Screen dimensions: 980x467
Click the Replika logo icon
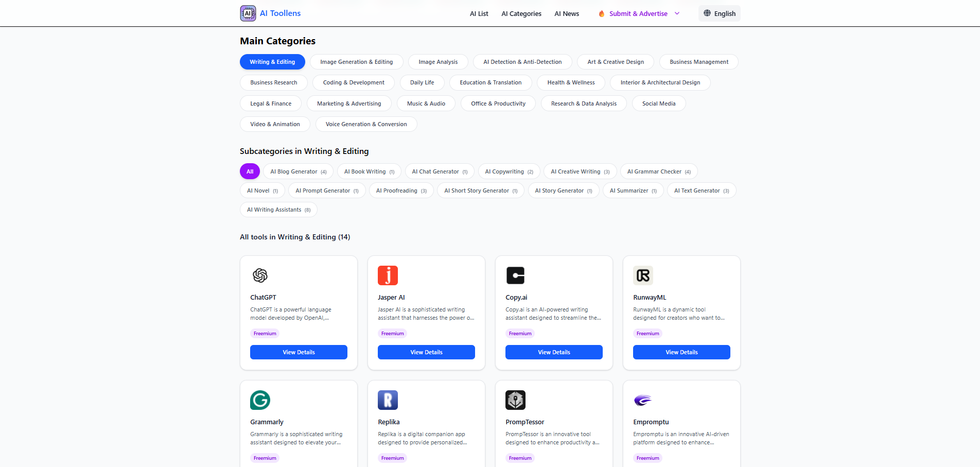[x=388, y=400]
